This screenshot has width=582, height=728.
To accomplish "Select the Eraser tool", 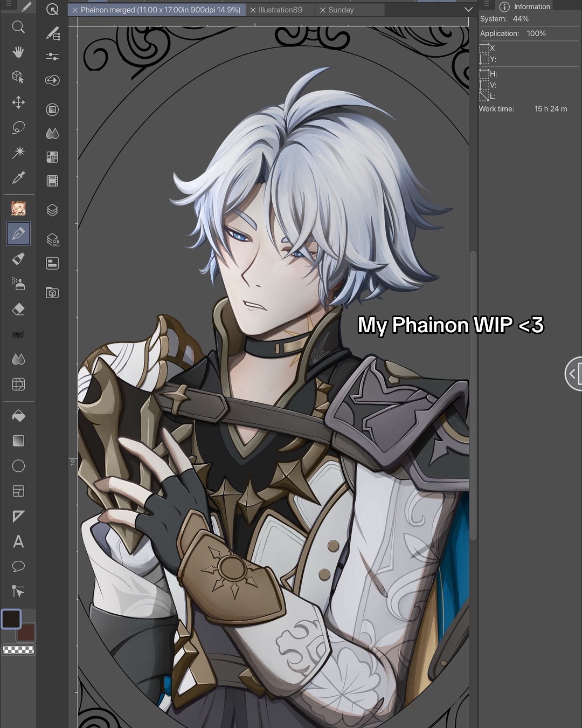I will 18,309.
